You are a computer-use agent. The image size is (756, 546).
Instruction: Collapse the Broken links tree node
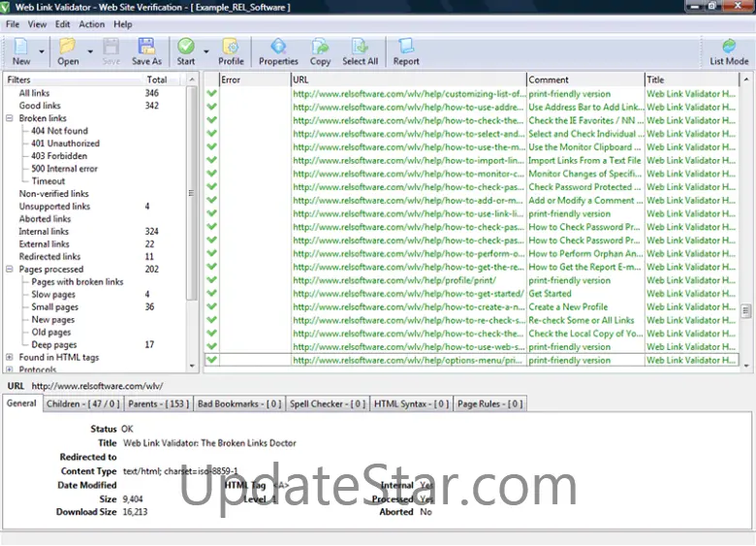click(9, 118)
